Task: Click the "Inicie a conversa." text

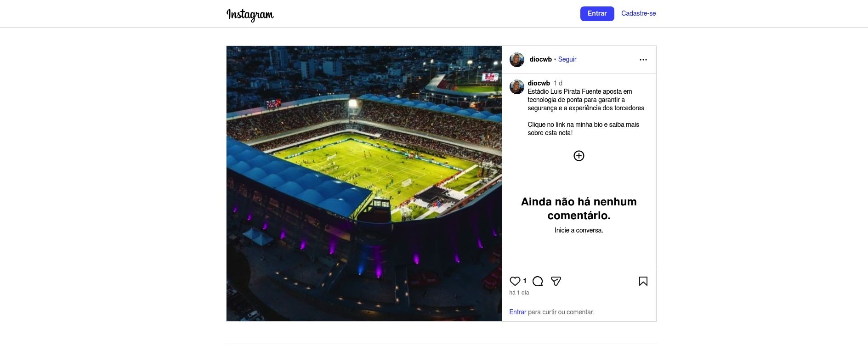Action: coord(579,230)
